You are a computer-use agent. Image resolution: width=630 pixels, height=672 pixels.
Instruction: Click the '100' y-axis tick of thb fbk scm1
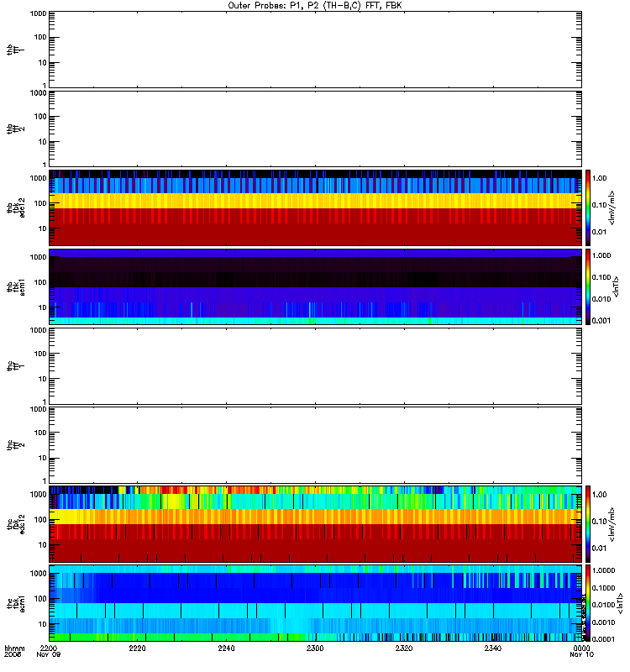tap(40, 282)
